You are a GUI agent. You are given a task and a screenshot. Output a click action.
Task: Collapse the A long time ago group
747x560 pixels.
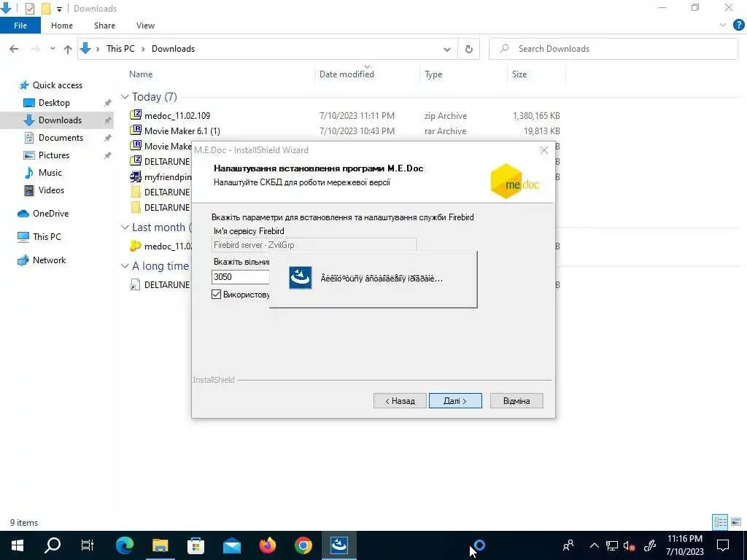tap(125, 265)
